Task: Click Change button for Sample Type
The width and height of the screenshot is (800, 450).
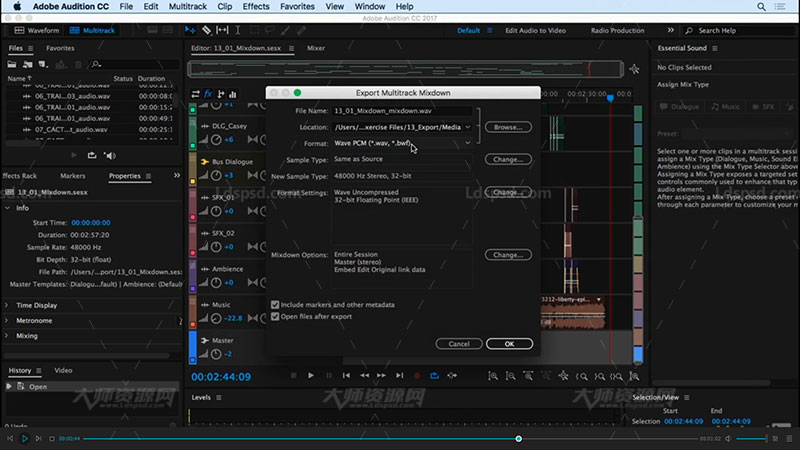Action: [508, 159]
